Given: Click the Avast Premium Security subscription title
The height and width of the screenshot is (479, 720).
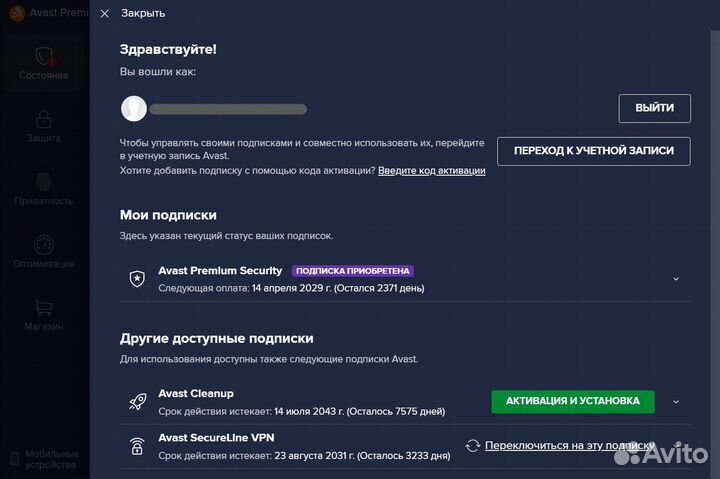Looking at the screenshot, I should pos(220,271).
